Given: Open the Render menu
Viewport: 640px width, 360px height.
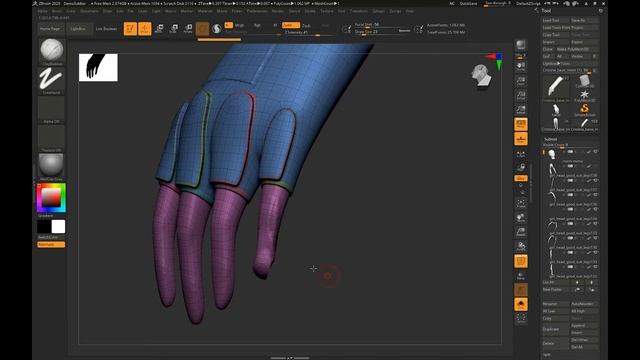Looking at the screenshot, I should point(278,11).
